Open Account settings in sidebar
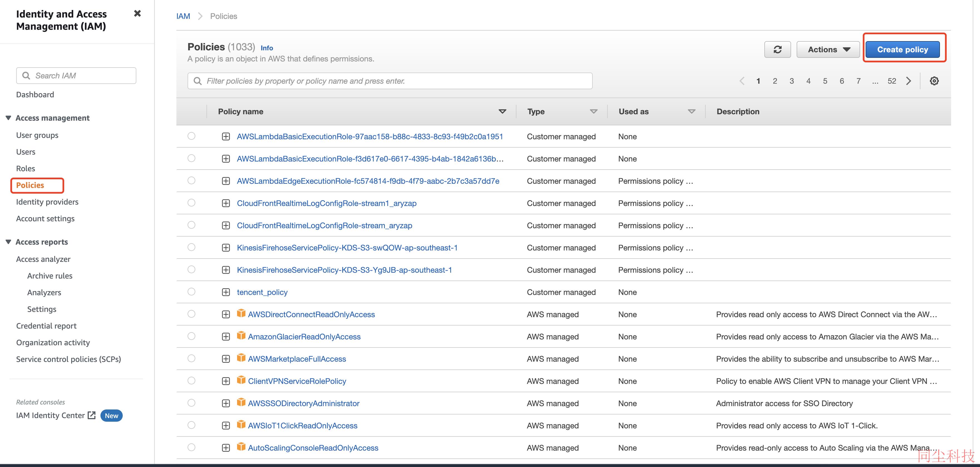Image resolution: width=980 pixels, height=467 pixels. (45, 218)
